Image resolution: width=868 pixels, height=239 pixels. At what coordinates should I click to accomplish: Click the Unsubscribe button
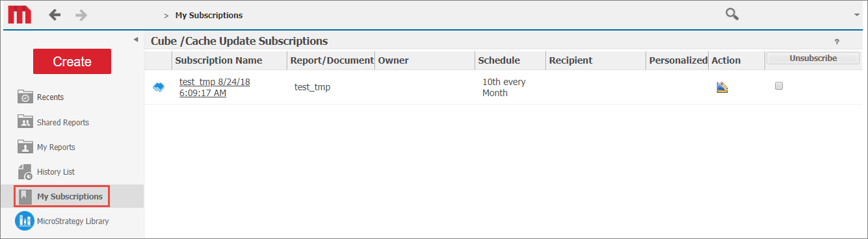point(813,58)
